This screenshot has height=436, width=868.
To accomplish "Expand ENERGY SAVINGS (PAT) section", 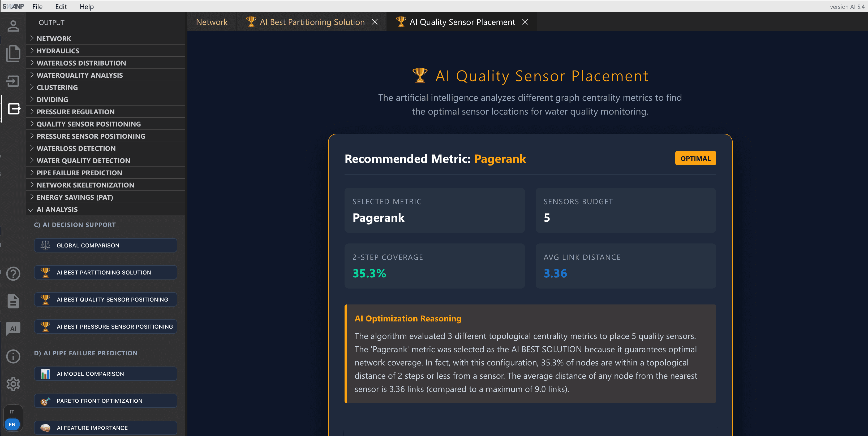I will (x=105, y=197).
